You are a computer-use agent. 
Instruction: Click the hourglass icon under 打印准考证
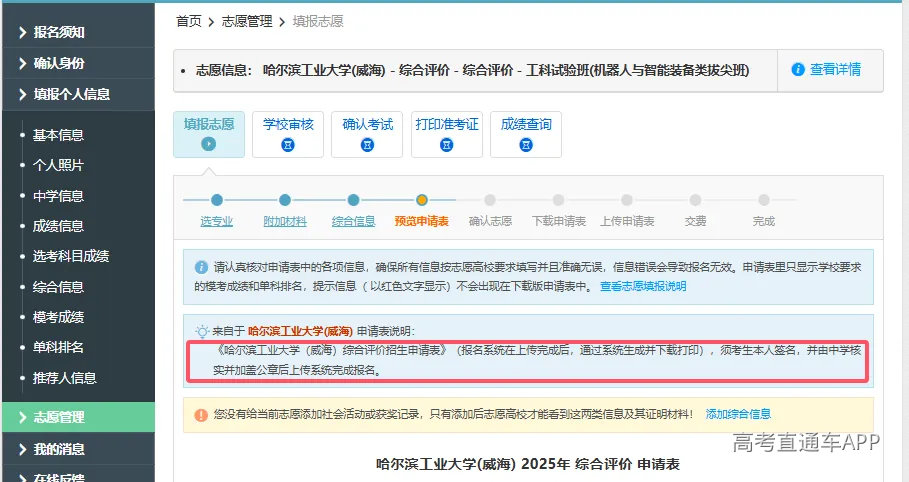click(446, 145)
